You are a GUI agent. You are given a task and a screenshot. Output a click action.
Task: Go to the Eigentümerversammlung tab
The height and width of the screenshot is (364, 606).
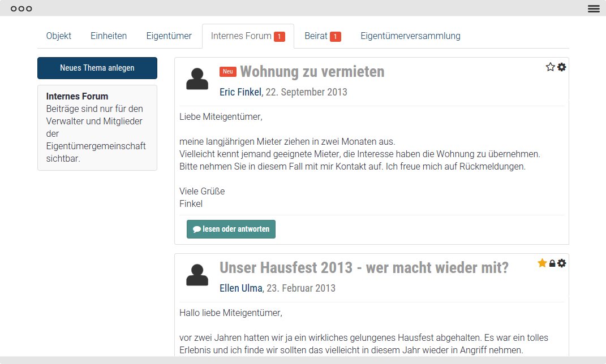pyautogui.click(x=410, y=36)
